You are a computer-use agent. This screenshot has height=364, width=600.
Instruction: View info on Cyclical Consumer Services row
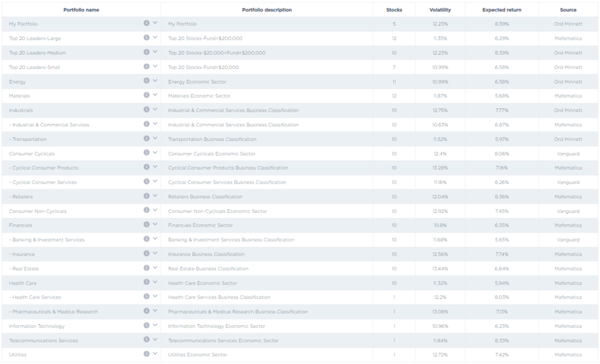point(146,181)
